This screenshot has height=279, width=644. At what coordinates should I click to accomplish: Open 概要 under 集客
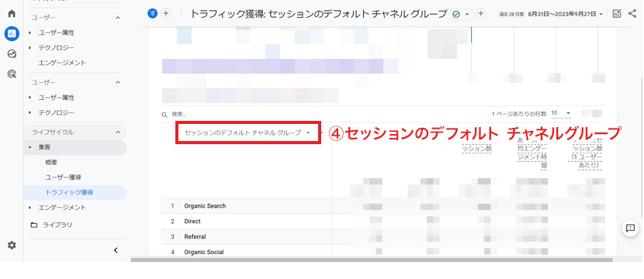51,163
